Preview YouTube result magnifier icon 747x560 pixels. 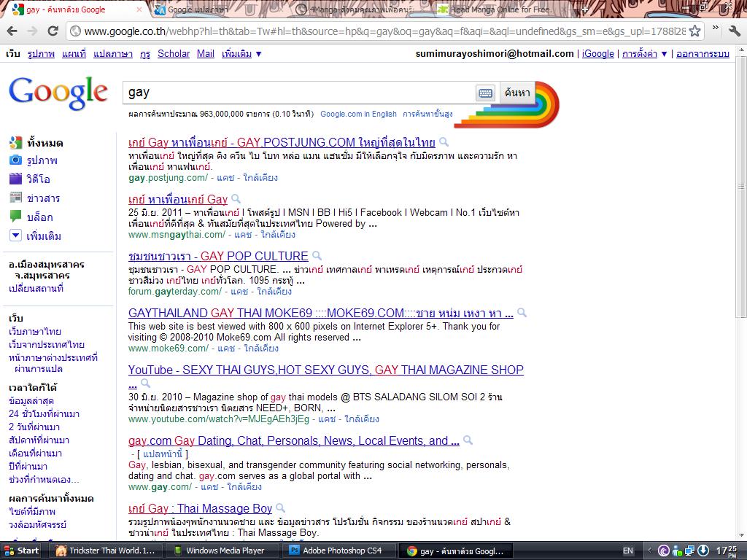click(x=145, y=383)
